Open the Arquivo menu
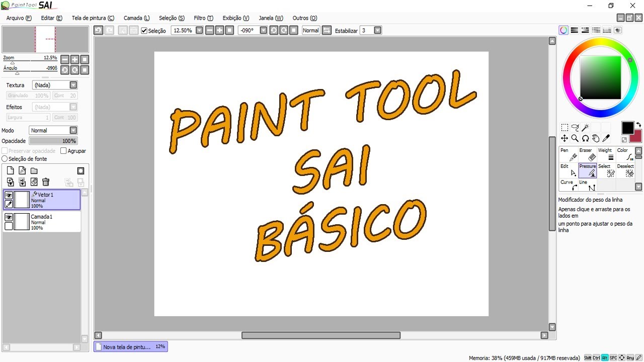 (19, 18)
